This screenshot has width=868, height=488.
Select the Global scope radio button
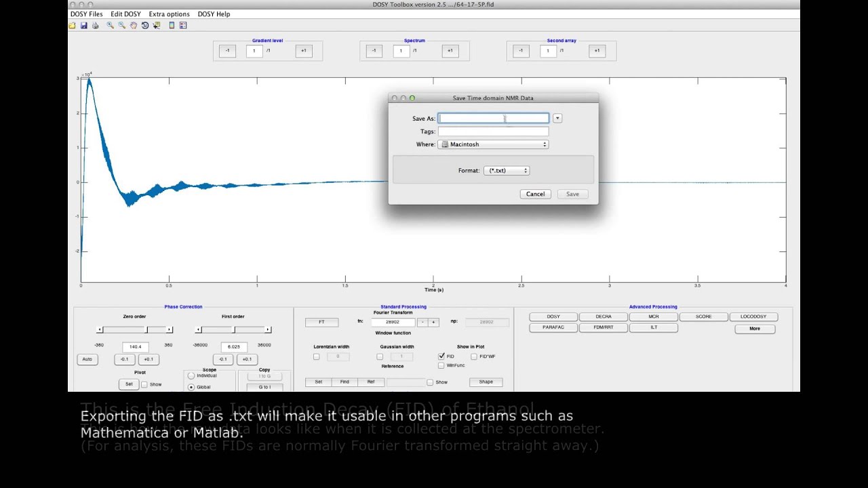click(x=191, y=387)
